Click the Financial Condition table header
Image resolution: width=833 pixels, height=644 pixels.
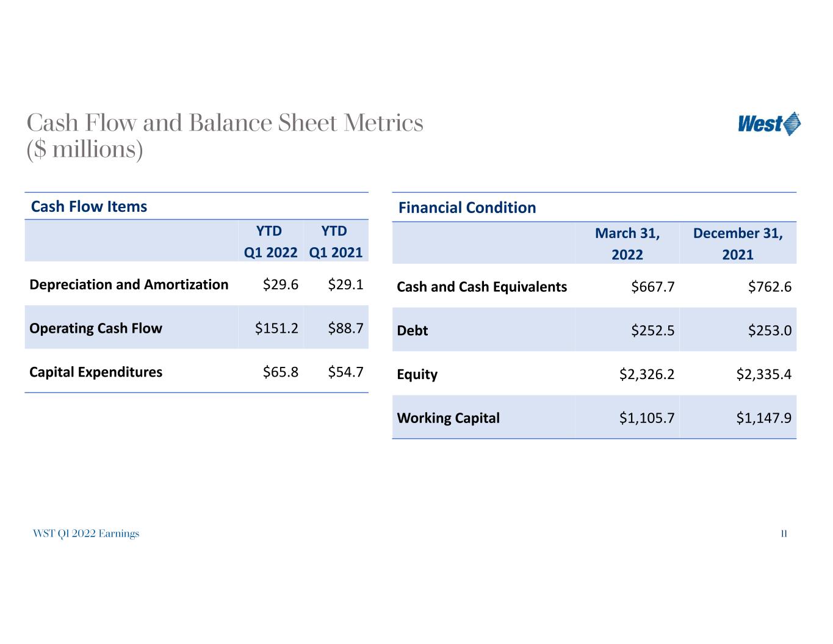(x=467, y=208)
